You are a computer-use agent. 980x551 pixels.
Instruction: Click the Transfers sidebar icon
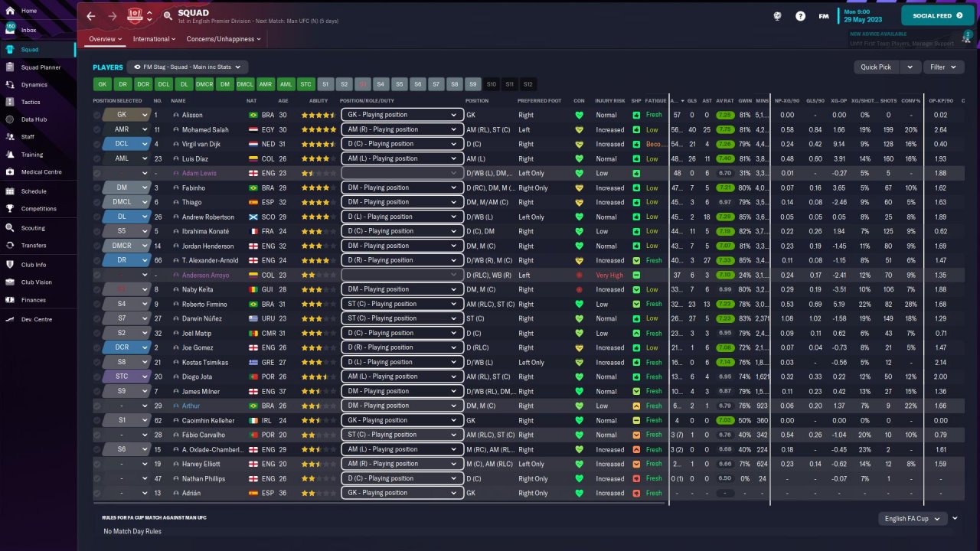point(11,246)
